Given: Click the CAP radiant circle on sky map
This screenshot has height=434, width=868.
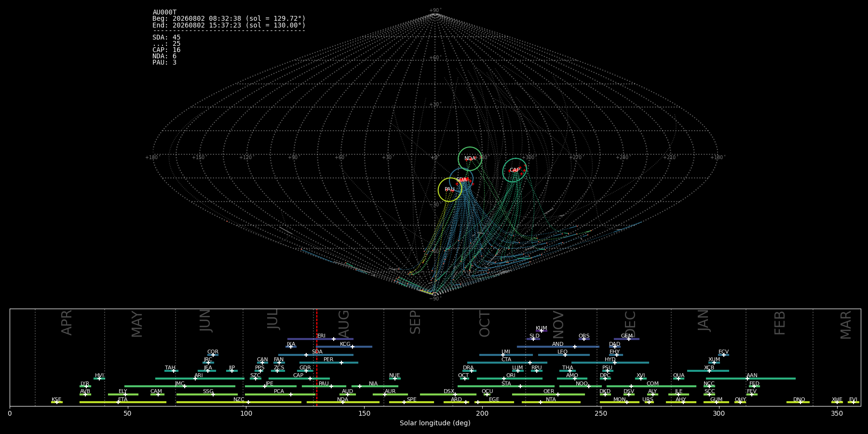Looking at the screenshot, I should (x=515, y=170).
